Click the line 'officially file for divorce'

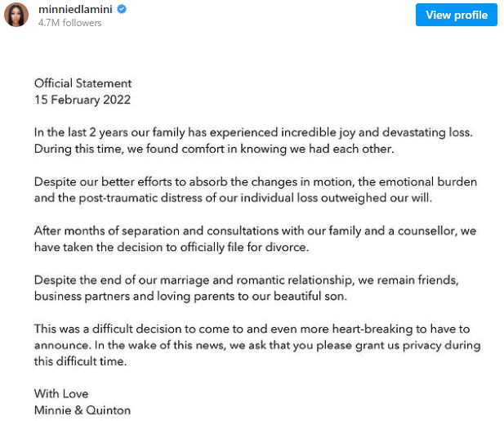172,248
